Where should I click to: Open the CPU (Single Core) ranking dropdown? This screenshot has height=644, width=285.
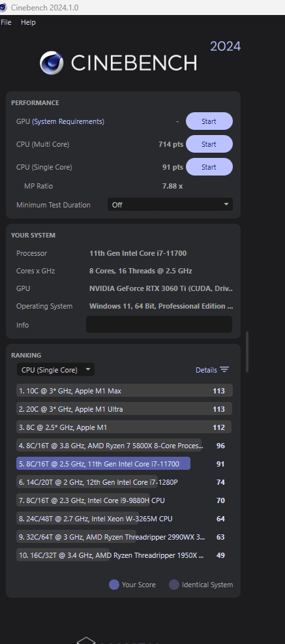tap(55, 370)
